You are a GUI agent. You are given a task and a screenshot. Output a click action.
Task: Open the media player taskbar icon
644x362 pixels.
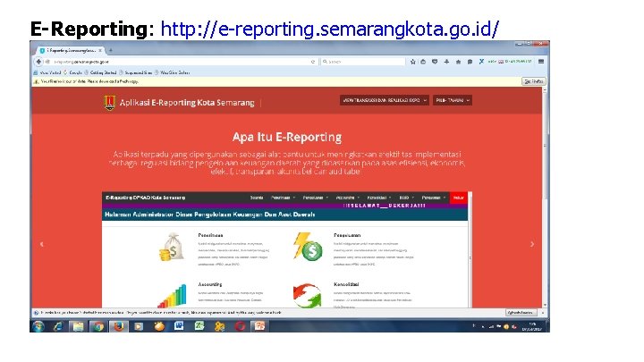pos(139,326)
